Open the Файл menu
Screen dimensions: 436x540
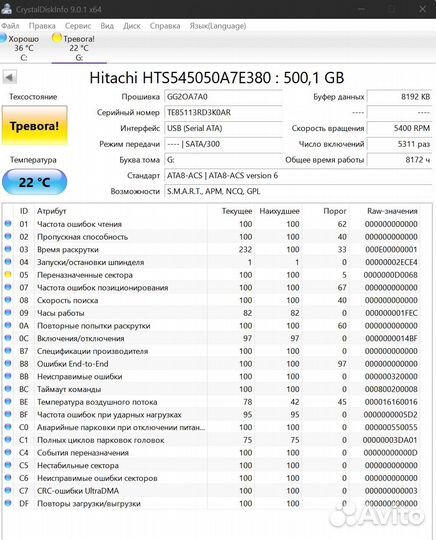tap(10, 26)
